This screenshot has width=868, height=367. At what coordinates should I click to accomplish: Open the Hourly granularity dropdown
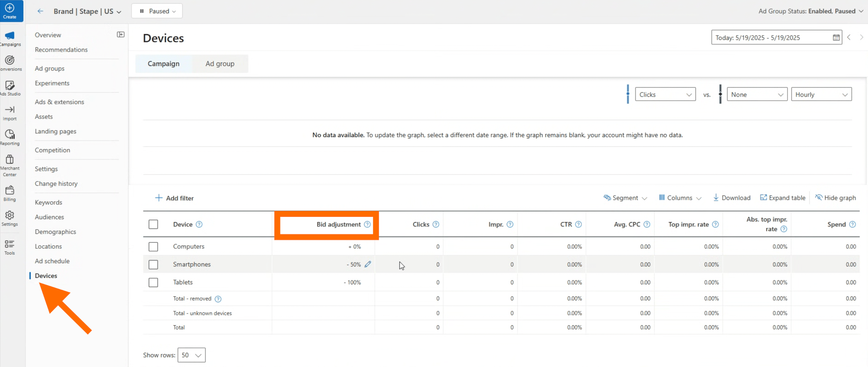[821, 94]
